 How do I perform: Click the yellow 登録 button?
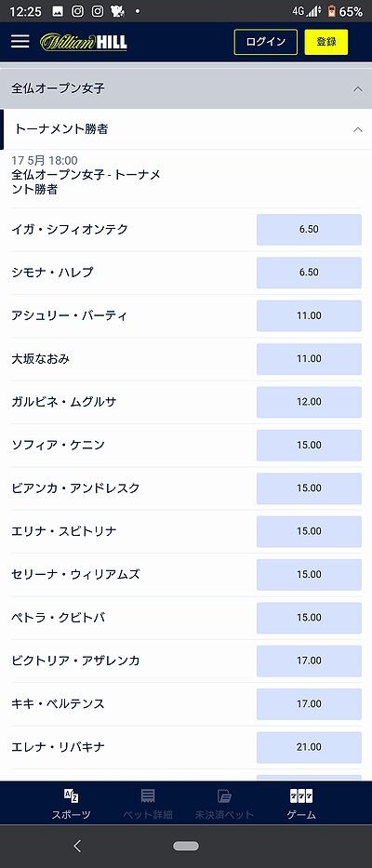(326, 42)
